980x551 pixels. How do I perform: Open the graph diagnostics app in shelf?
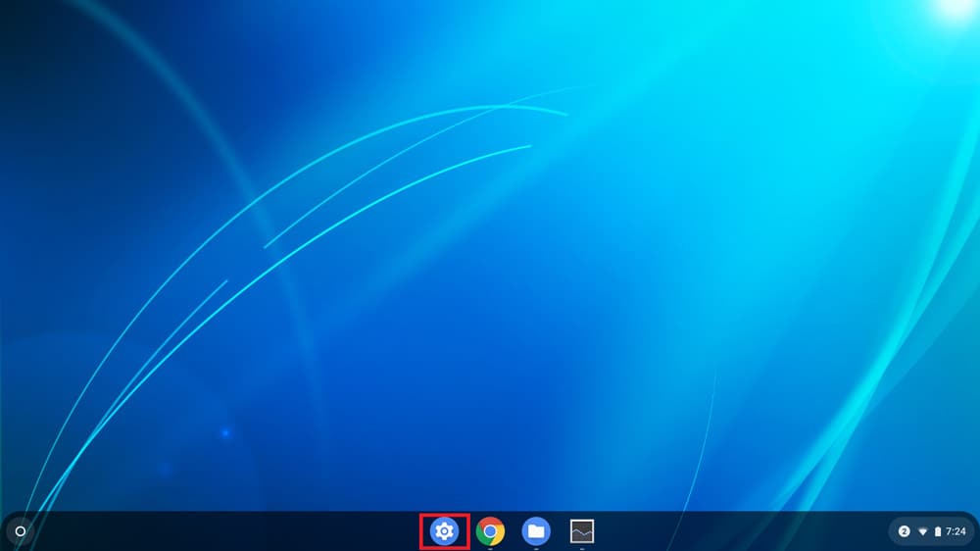coord(582,531)
